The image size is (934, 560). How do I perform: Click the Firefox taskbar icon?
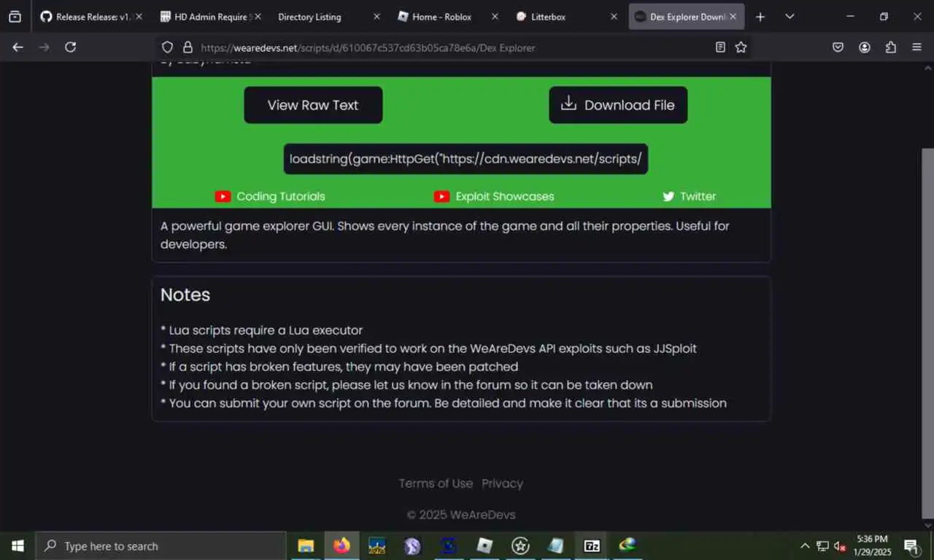[341, 545]
